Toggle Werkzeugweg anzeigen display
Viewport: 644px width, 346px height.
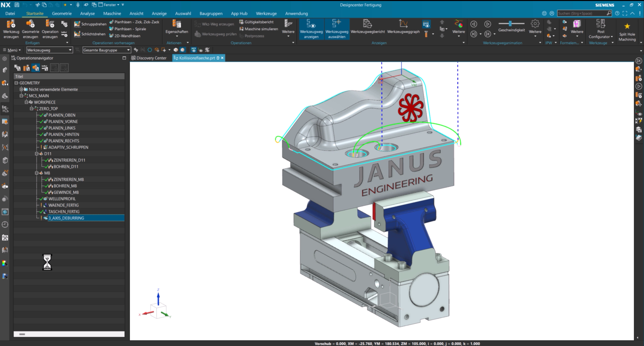tap(311, 29)
